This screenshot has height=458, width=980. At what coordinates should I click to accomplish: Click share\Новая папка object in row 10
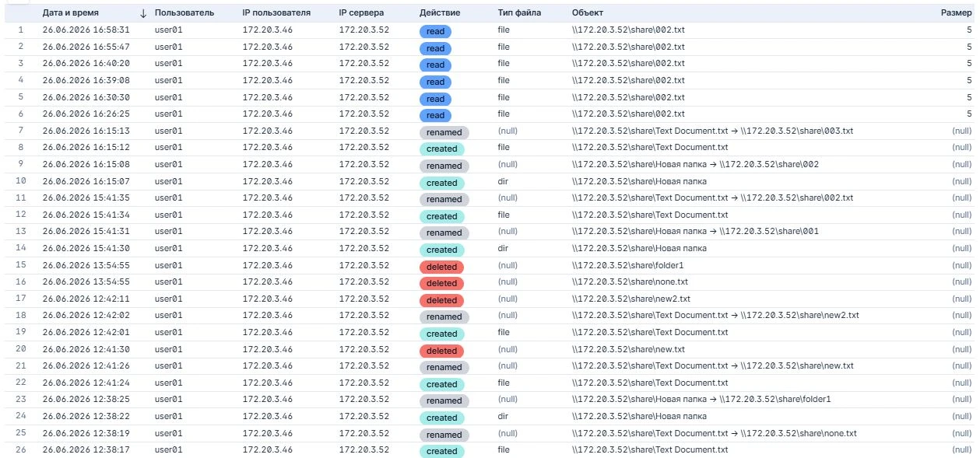639,181
